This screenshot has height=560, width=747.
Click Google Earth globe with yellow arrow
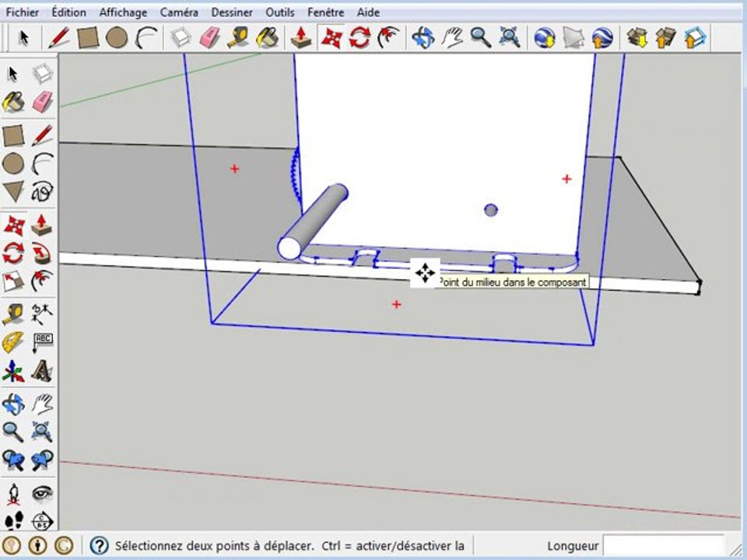coord(545,37)
